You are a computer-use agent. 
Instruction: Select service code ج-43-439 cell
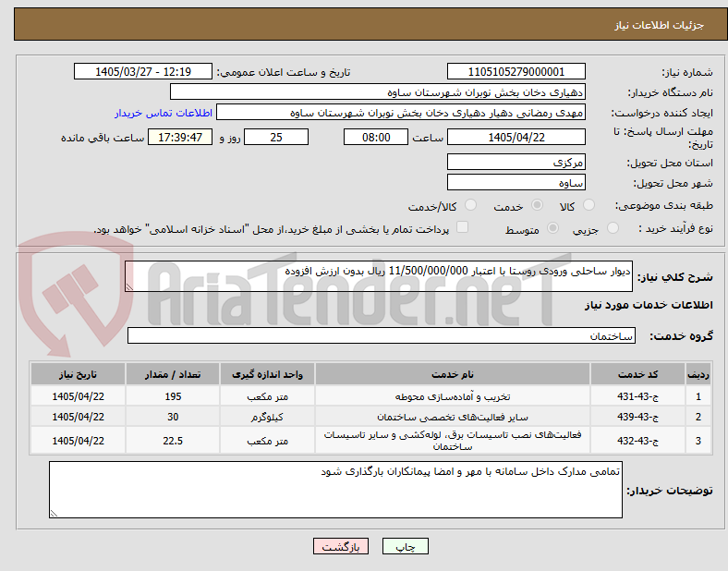coord(638,417)
